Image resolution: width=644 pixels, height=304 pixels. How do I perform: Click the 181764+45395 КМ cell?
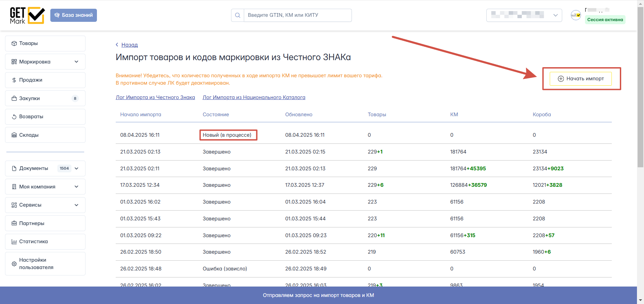(x=468, y=169)
